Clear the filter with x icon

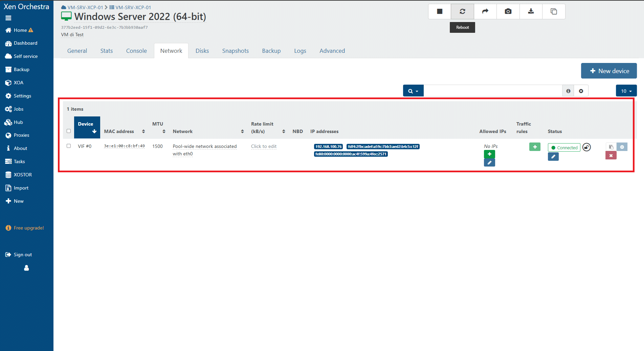(581, 91)
